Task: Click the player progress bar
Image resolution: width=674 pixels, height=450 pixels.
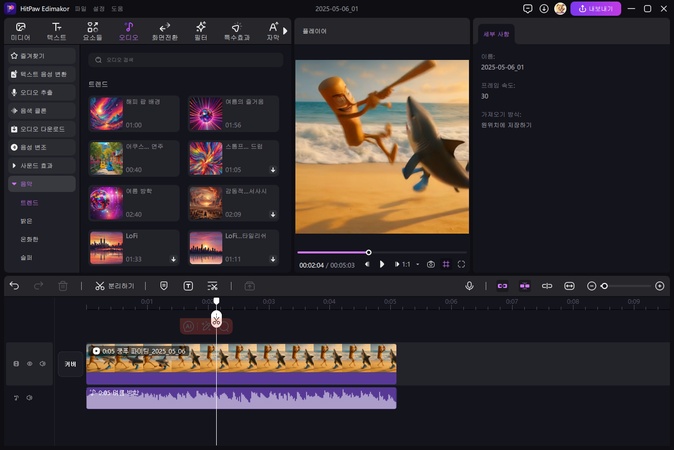Action: coord(382,252)
